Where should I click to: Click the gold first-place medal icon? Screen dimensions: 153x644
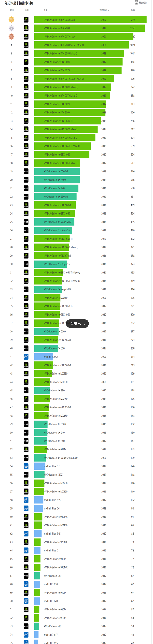click(11, 20)
